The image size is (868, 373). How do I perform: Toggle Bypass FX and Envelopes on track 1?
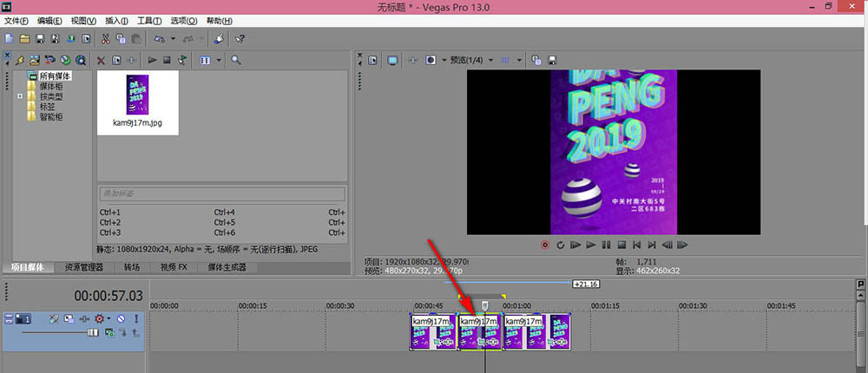(x=54, y=318)
